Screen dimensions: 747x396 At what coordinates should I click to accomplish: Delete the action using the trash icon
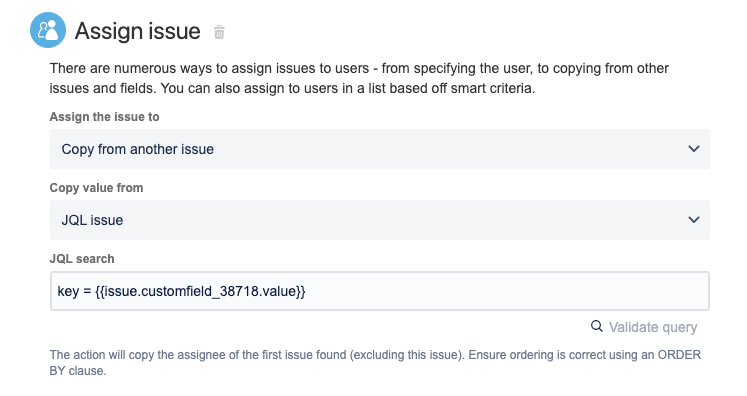click(x=219, y=32)
